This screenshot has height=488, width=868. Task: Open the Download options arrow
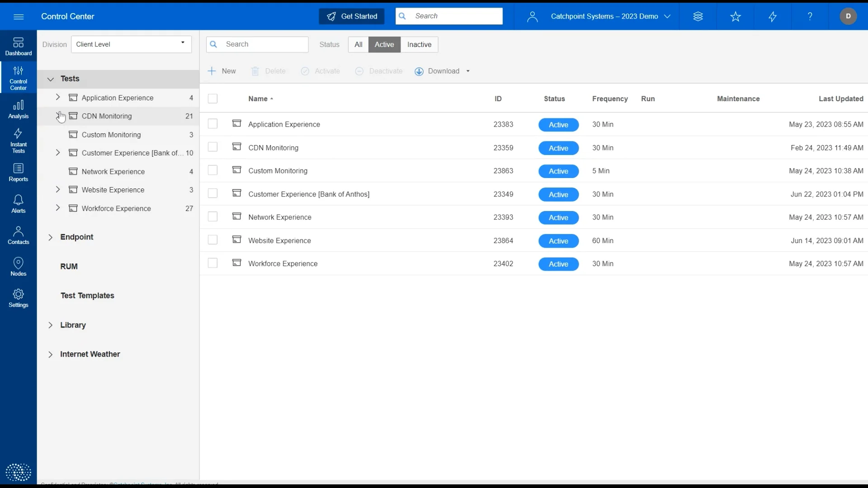pos(468,71)
